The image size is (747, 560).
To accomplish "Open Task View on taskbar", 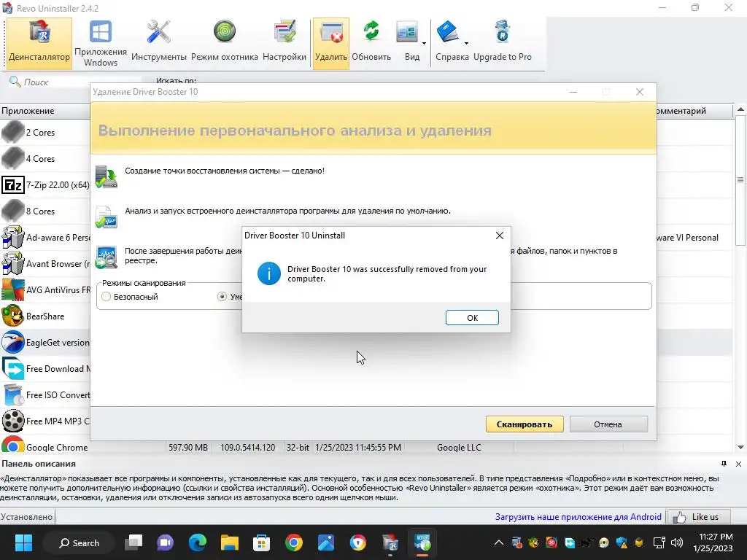I will (x=133, y=542).
